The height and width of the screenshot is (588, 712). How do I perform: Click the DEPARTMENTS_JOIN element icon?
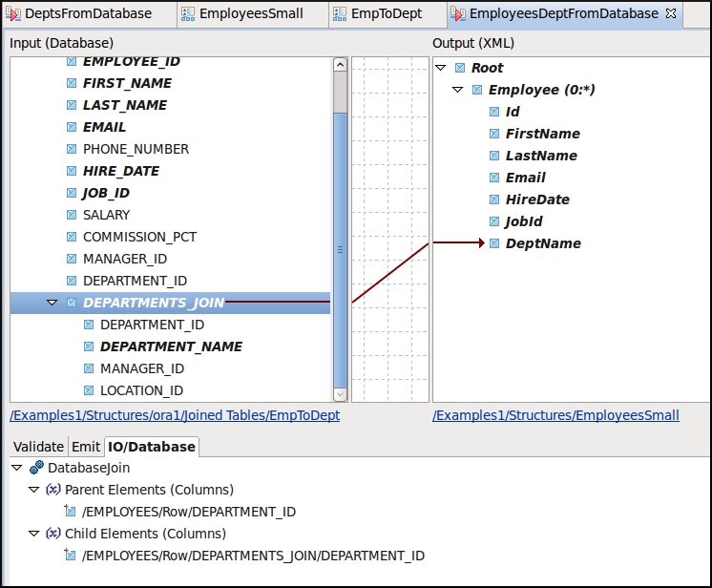pos(72,303)
